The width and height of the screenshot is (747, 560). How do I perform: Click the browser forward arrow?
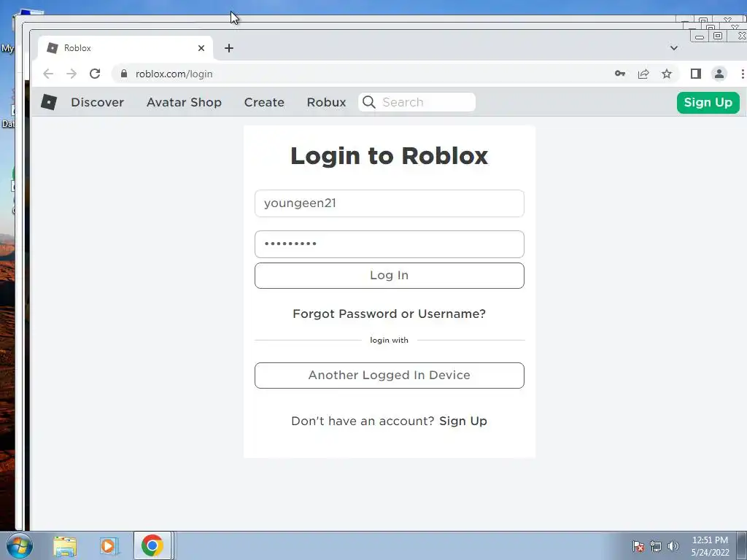[x=71, y=74]
